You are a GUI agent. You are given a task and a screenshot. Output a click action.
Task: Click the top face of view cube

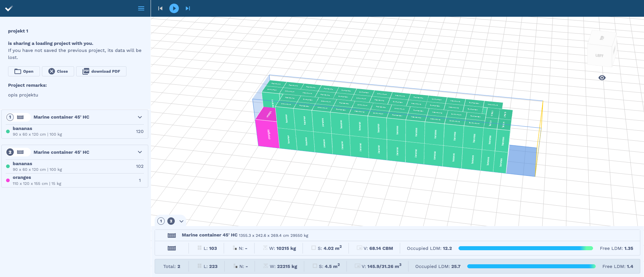(602, 38)
